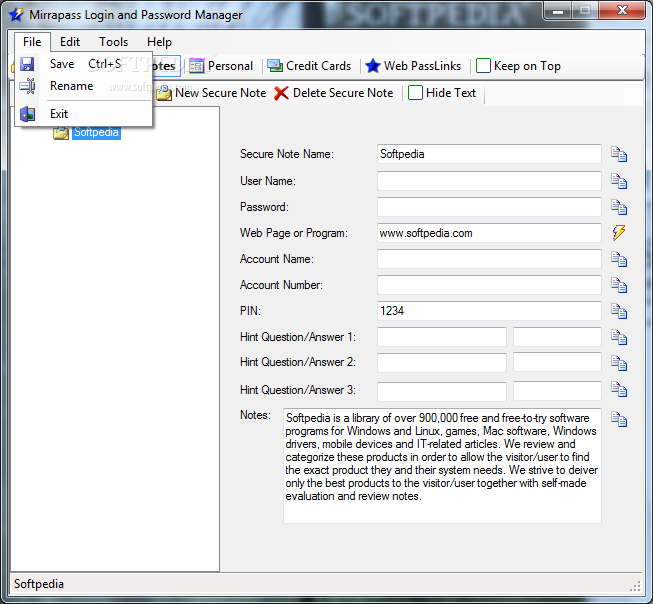The height and width of the screenshot is (604, 653).
Task: Choose Save from the File menu
Action: click(83, 64)
